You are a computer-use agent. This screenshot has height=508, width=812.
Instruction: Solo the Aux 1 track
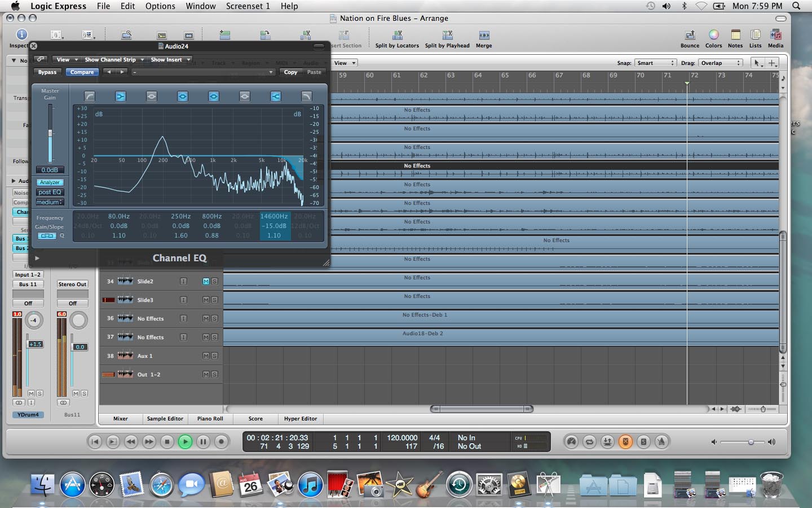pyautogui.click(x=214, y=356)
